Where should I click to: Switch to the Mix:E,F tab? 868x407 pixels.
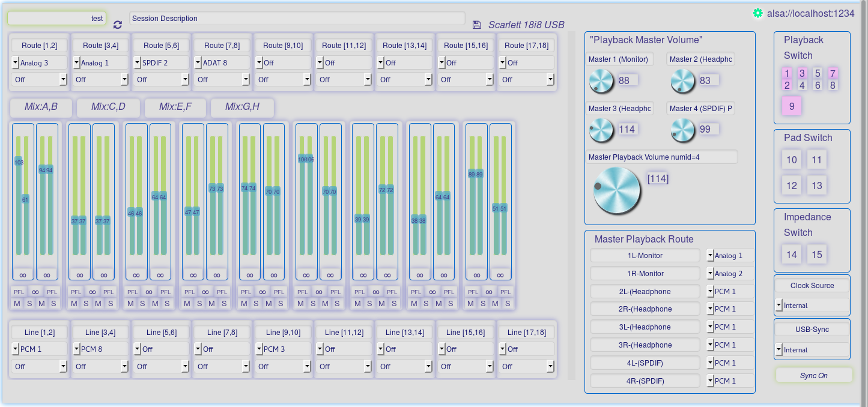[175, 107]
